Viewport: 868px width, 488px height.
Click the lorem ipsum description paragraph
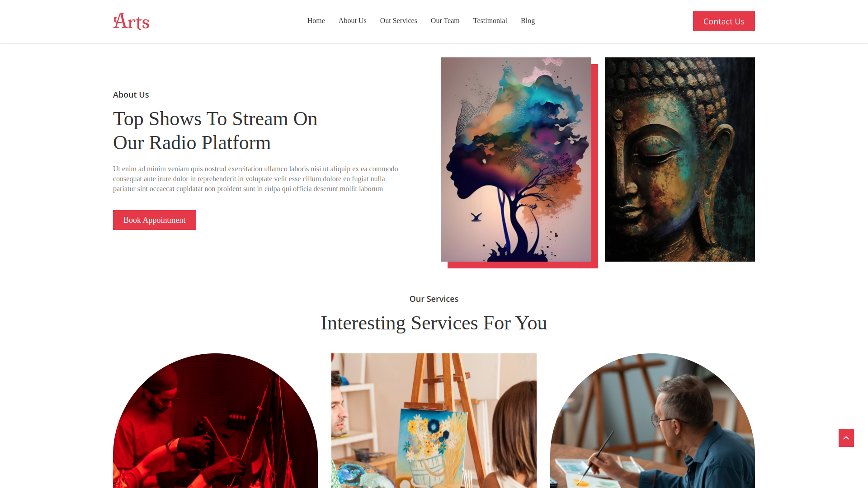pyautogui.click(x=256, y=179)
